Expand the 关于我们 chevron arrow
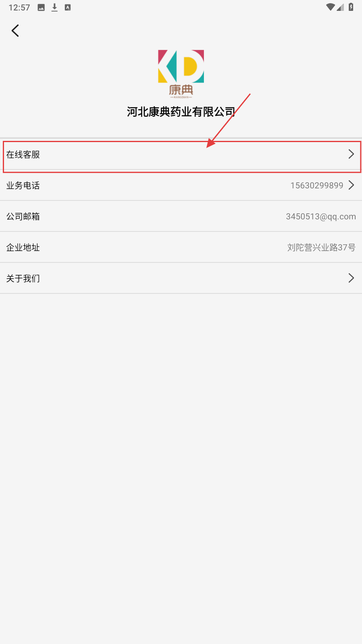The width and height of the screenshot is (362, 644). click(x=351, y=278)
